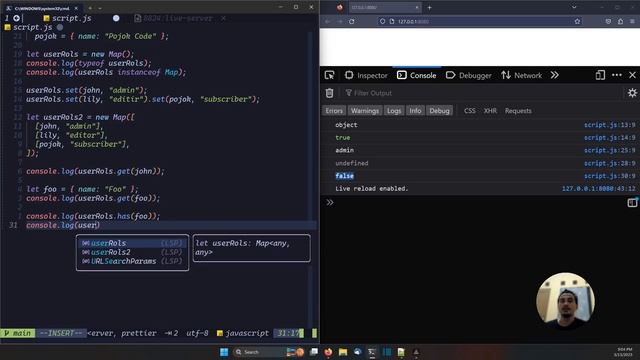Toggle responsive design mode icon
The image size is (640, 360).
(x=600, y=75)
